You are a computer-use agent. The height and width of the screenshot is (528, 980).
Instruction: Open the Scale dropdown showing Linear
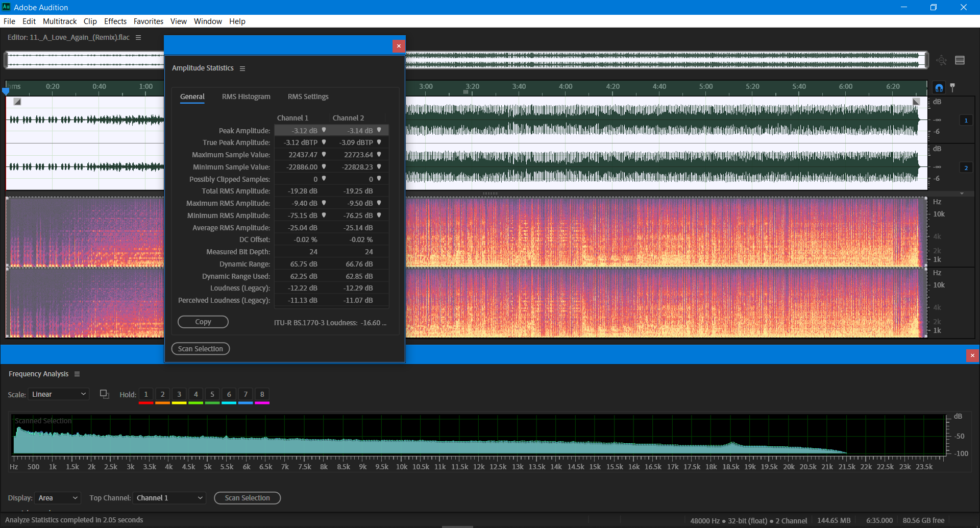pos(58,394)
